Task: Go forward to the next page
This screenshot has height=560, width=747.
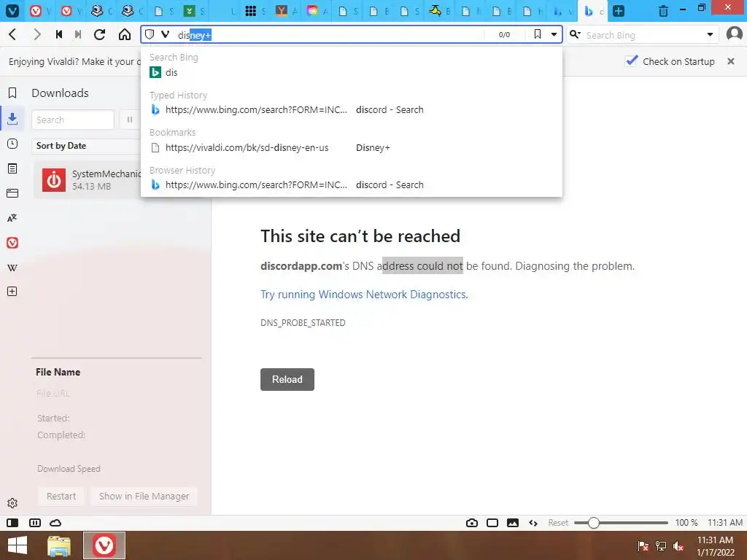Action: (36, 35)
